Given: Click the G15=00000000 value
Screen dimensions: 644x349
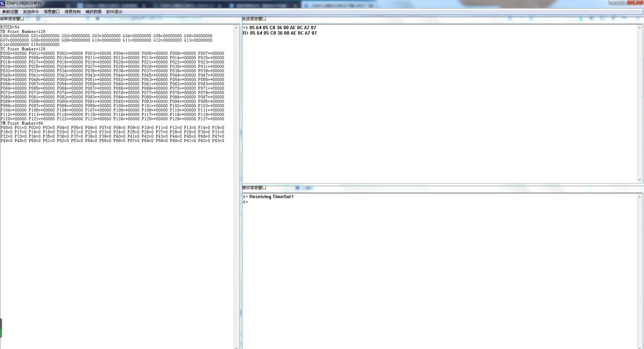Looking at the screenshot, I should click(x=45, y=45).
